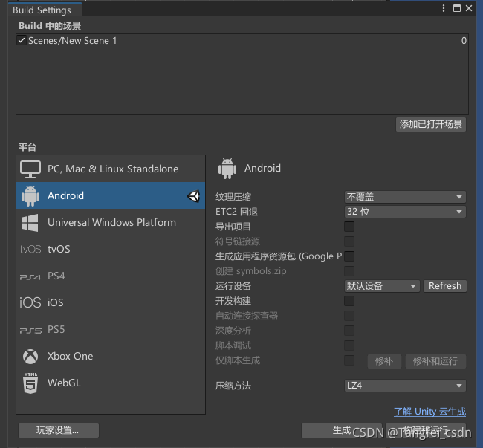Close the Build Settings window
The image size is (483, 448).
(469, 8)
